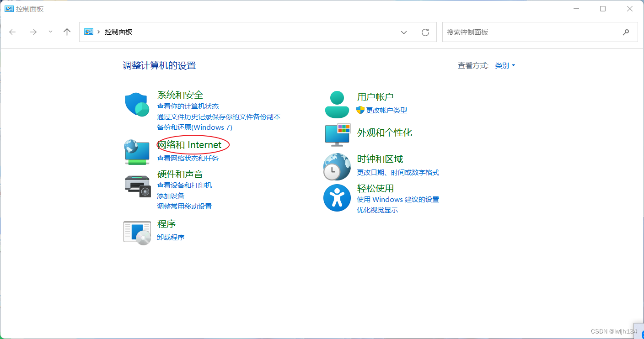Click the search magnifier icon
The height and width of the screenshot is (339, 644).
(x=626, y=32)
